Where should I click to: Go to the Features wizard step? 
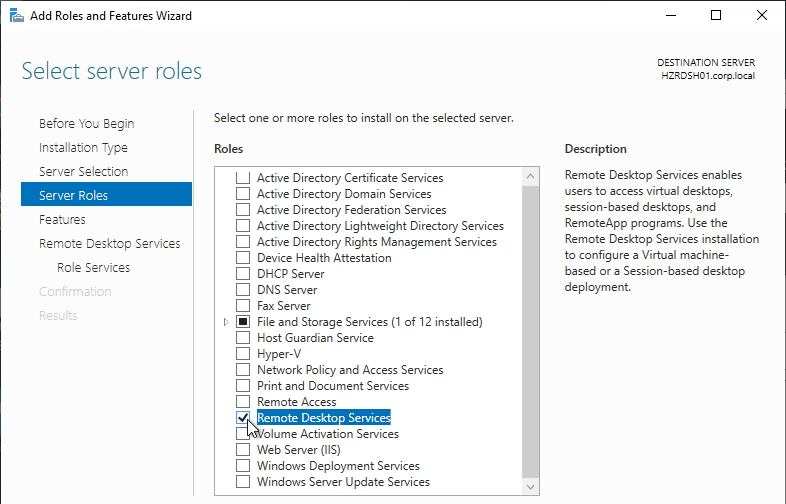[62, 220]
